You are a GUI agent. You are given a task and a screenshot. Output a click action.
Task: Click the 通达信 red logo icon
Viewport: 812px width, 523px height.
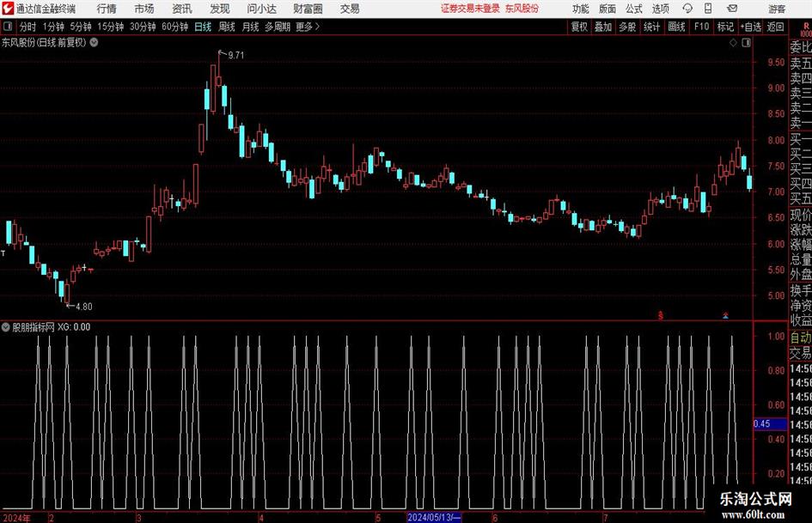(8, 9)
